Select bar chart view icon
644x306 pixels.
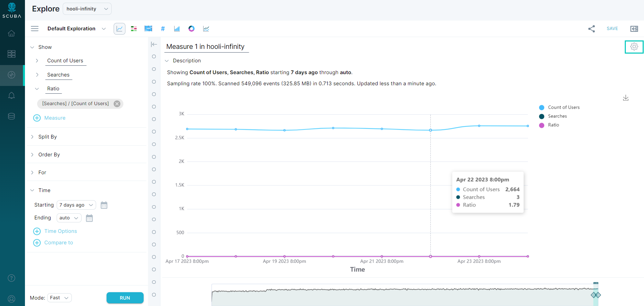click(x=177, y=29)
